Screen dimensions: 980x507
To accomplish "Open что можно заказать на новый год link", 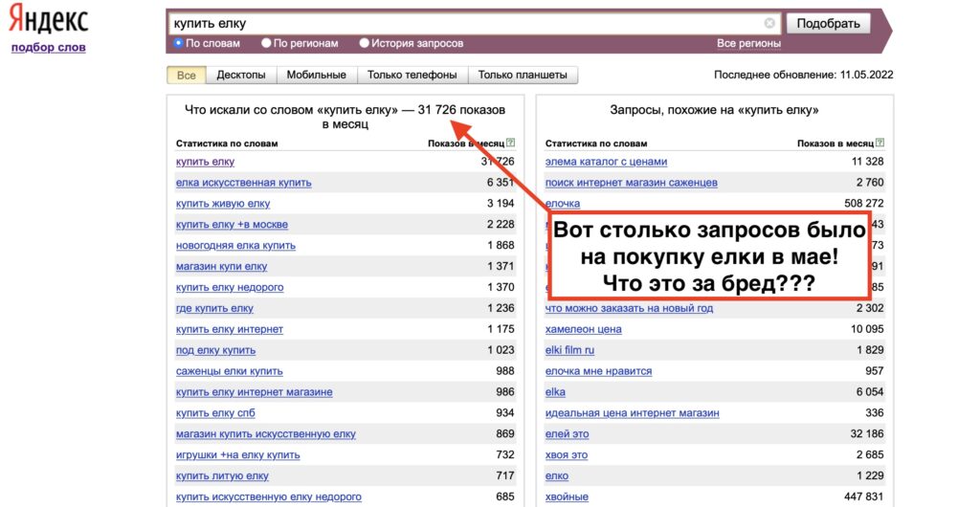I will click(x=629, y=308).
